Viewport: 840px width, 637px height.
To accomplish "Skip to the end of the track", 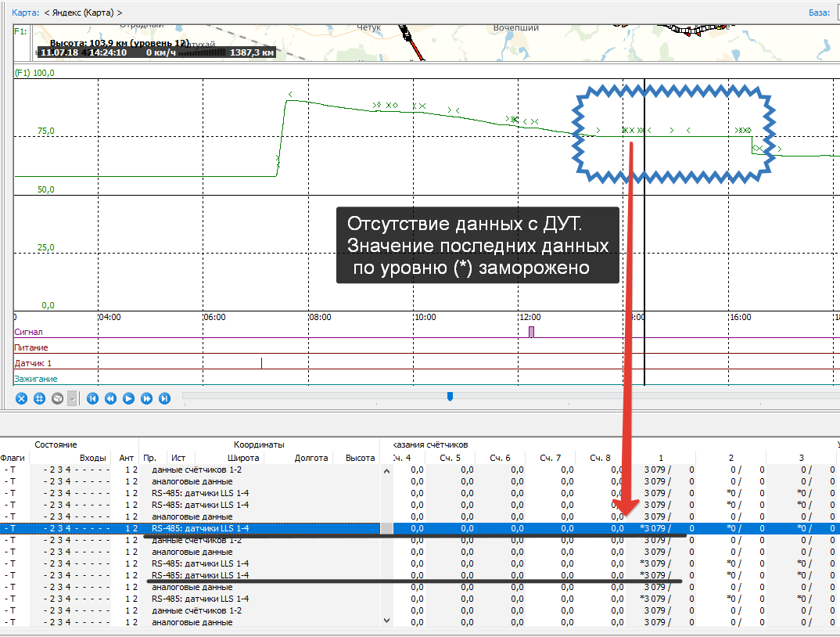I will tap(164, 398).
